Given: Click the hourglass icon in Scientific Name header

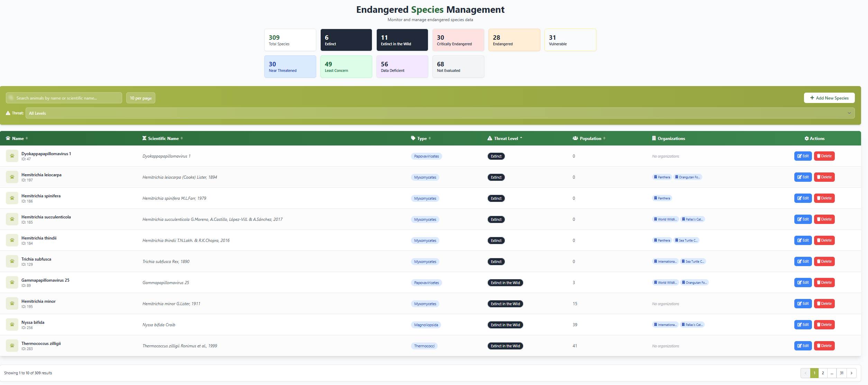Looking at the screenshot, I should [x=144, y=138].
